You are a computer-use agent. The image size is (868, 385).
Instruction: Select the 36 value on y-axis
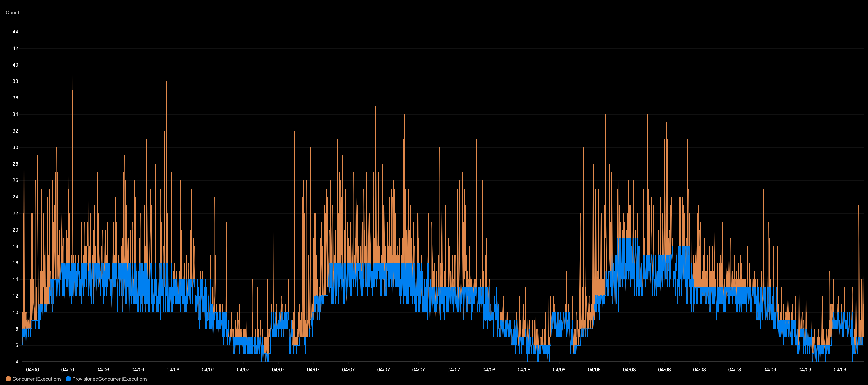coord(15,98)
